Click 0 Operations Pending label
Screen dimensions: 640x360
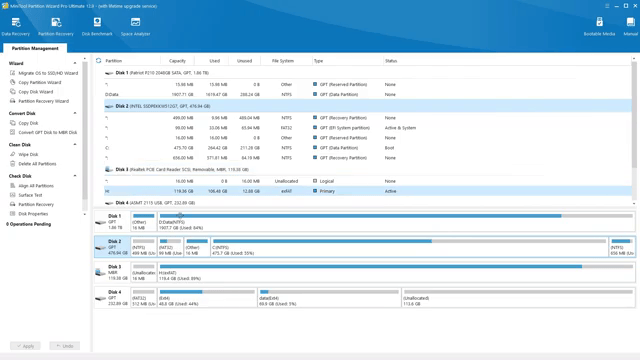(x=29, y=224)
